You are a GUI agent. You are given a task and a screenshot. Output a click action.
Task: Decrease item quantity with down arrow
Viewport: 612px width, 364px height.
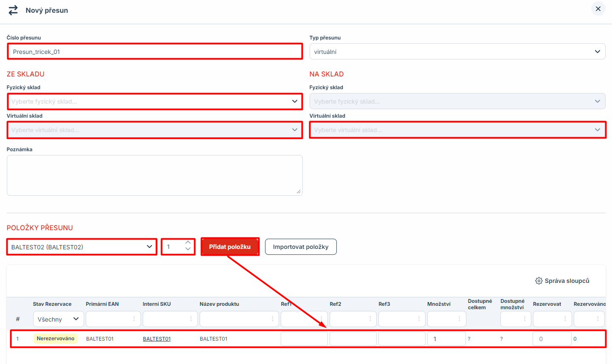pyautogui.click(x=188, y=249)
